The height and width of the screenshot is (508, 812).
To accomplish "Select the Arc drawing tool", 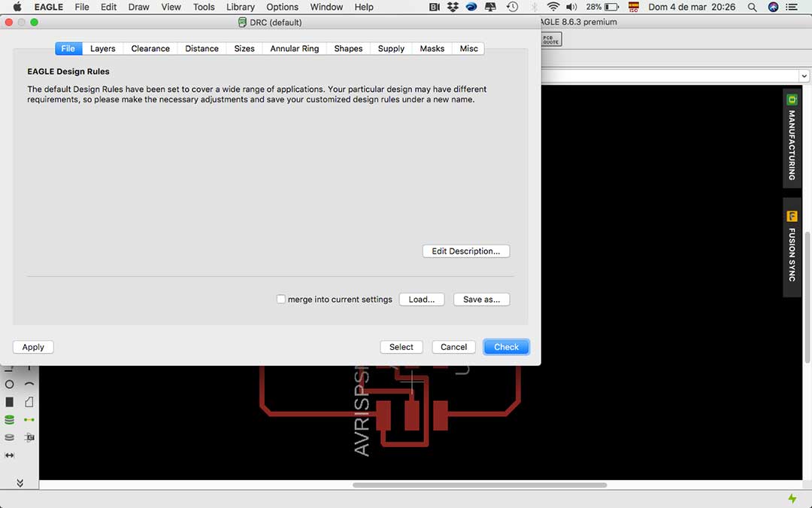I will 29,384.
